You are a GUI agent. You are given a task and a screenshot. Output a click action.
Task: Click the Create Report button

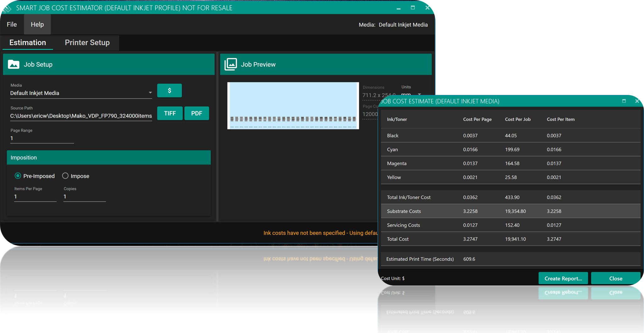click(x=563, y=278)
